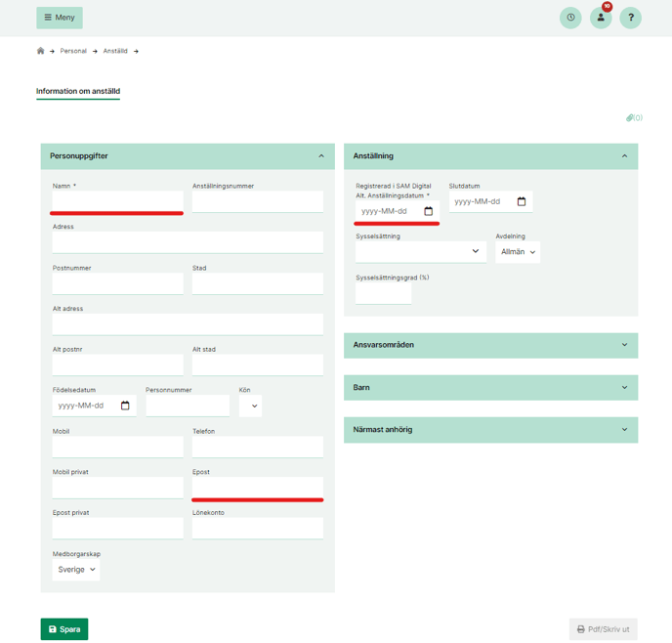The width and height of the screenshot is (672, 643).
Task: Open the user profile icon with notification badge
Action: coord(601,18)
